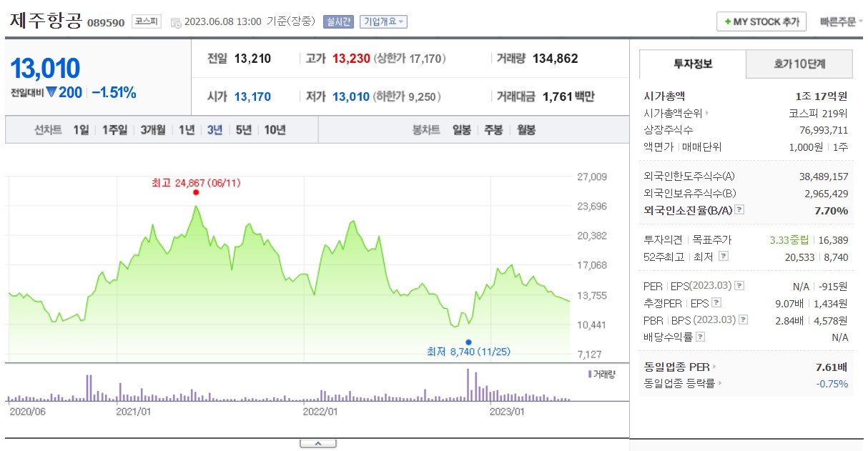Click arrow icon next to 시가총액순위
The height and width of the screenshot is (451, 868).
point(708,113)
